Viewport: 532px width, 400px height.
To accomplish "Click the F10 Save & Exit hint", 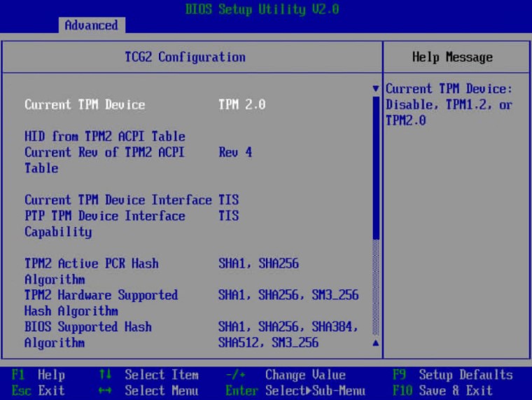I will click(442, 390).
